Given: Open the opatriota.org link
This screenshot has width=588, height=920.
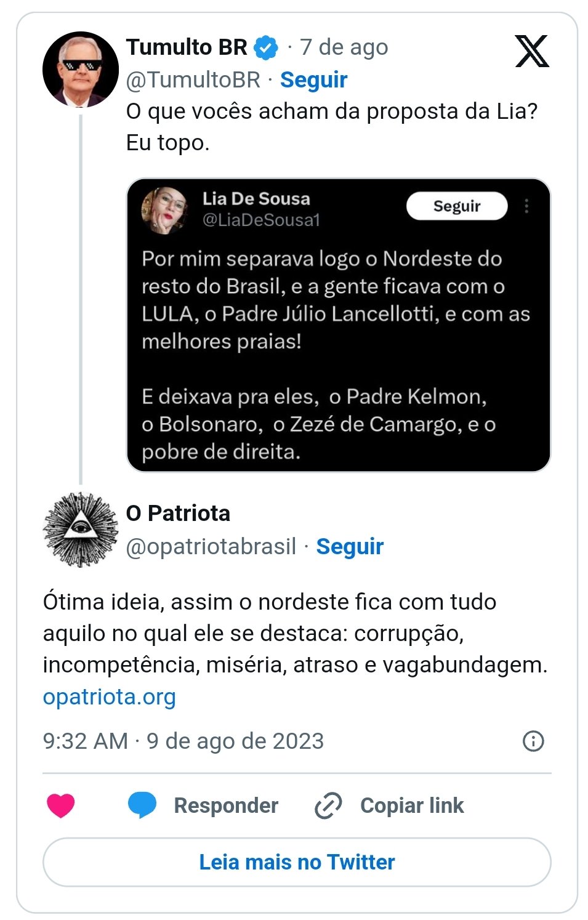Looking at the screenshot, I should (110, 696).
